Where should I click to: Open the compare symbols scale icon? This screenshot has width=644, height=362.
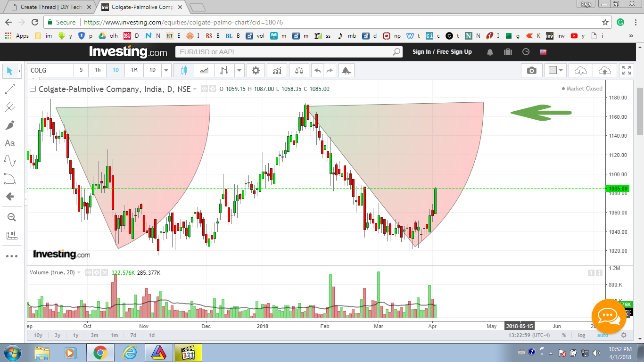299,70
